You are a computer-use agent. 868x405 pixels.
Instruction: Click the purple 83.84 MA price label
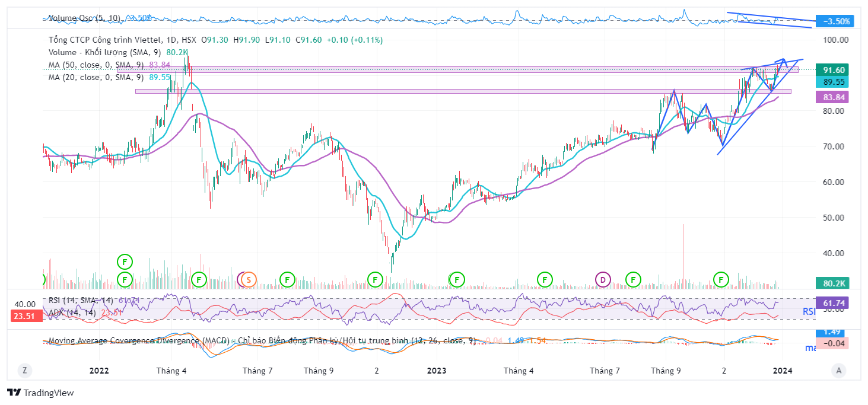833,97
